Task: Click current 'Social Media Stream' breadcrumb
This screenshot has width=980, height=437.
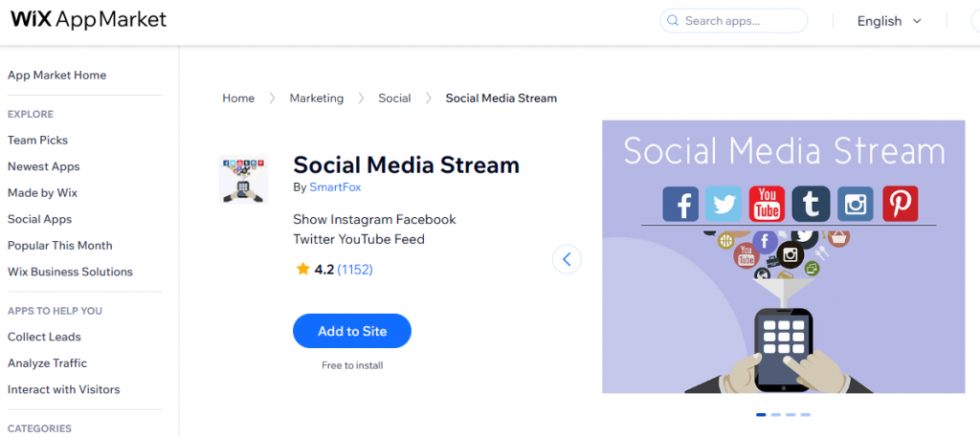Action: click(x=501, y=98)
